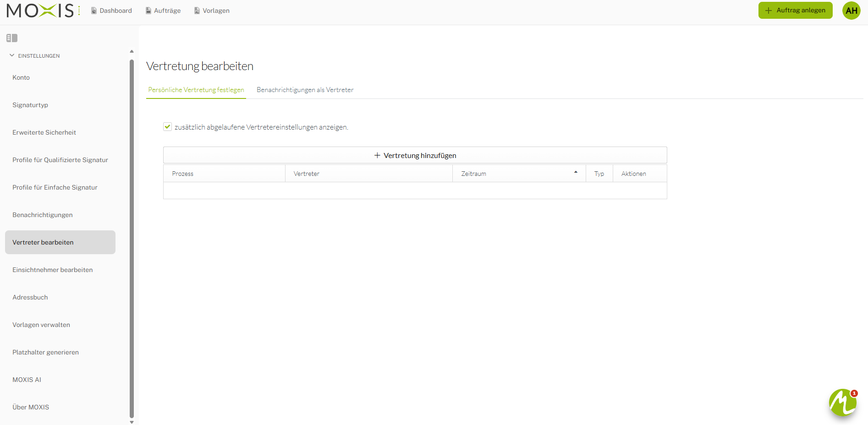Uncheck zusätzlich abgelaufene Vertretereinstellungen anzeigen
This screenshot has width=868, height=425.
[x=167, y=127]
